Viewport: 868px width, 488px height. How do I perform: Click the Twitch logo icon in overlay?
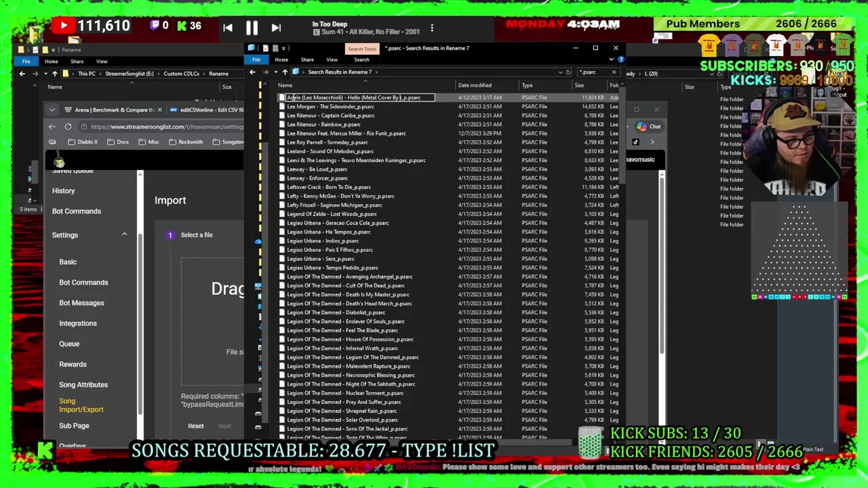point(154,26)
